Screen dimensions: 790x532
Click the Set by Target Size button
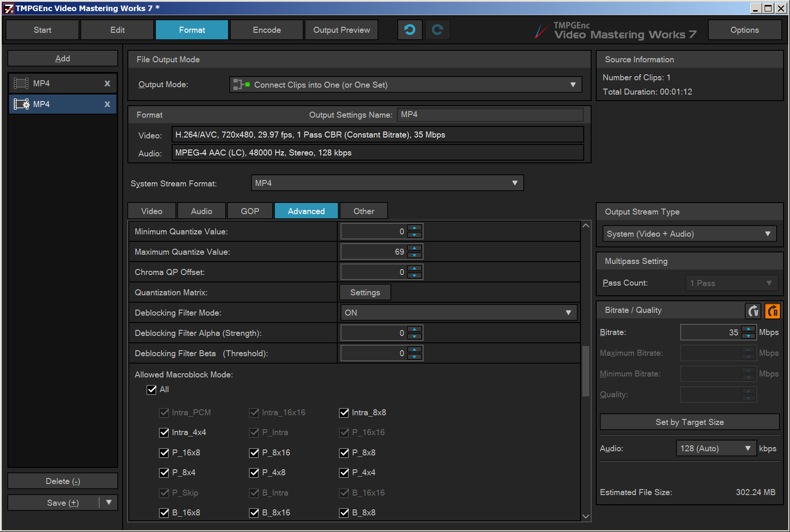point(689,422)
